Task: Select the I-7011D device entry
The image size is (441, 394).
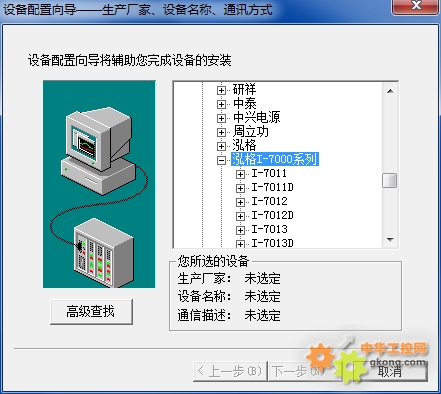Action: 272,187
